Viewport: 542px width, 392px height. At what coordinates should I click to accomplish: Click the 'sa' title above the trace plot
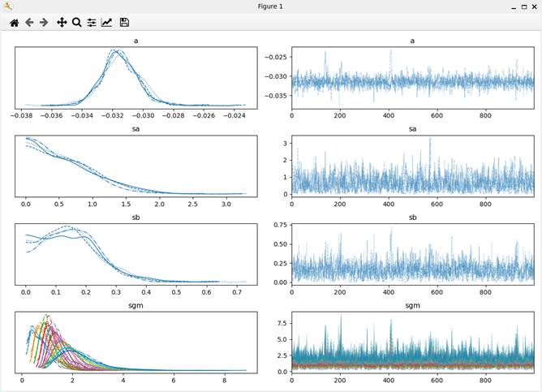[x=413, y=127]
